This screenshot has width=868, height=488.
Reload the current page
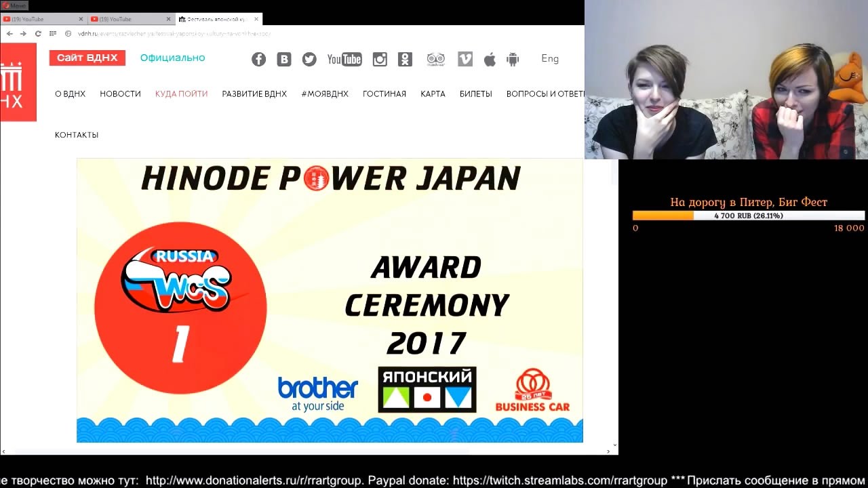[38, 33]
